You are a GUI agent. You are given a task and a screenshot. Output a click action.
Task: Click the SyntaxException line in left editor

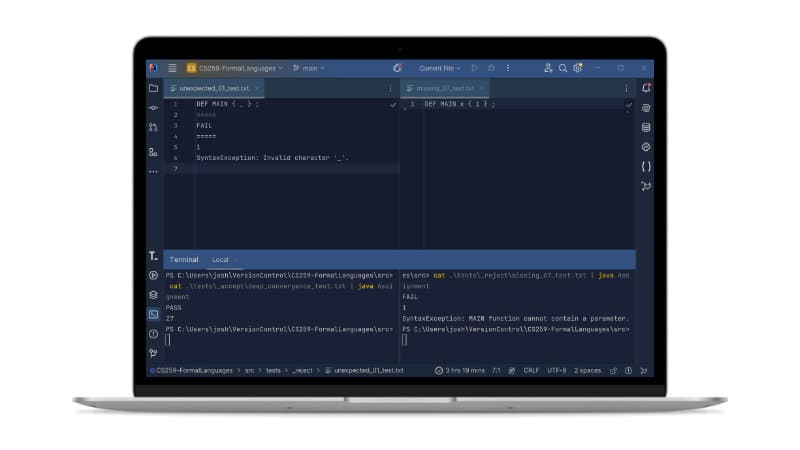(272, 158)
